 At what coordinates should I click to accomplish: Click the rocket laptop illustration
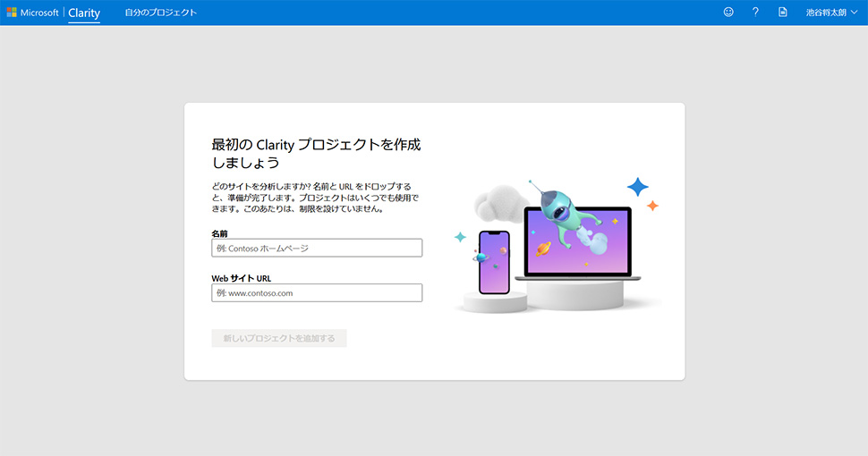557,245
